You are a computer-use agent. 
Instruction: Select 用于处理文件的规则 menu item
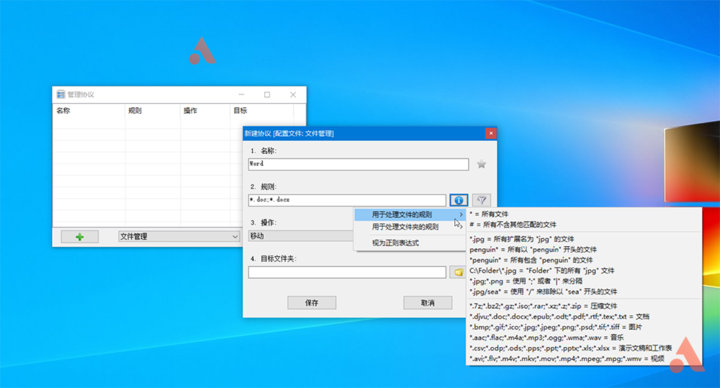click(x=410, y=214)
